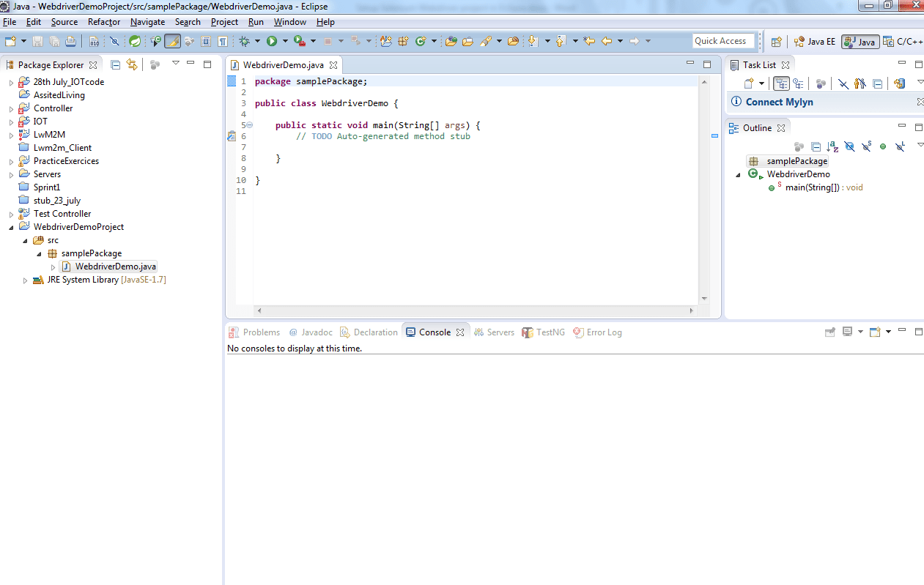
Task: Click the Debug bug icon
Action: coord(245,42)
